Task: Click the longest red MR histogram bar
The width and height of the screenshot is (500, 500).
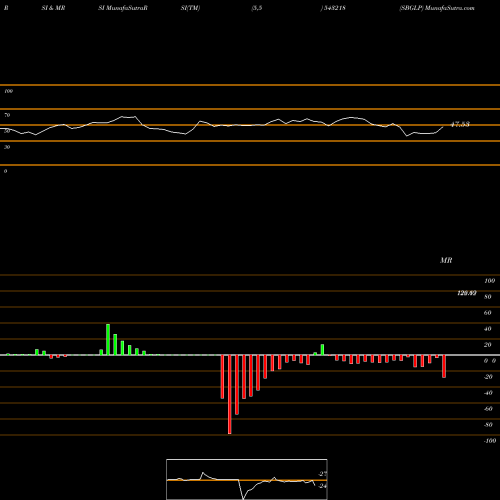Action: (230, 394)
